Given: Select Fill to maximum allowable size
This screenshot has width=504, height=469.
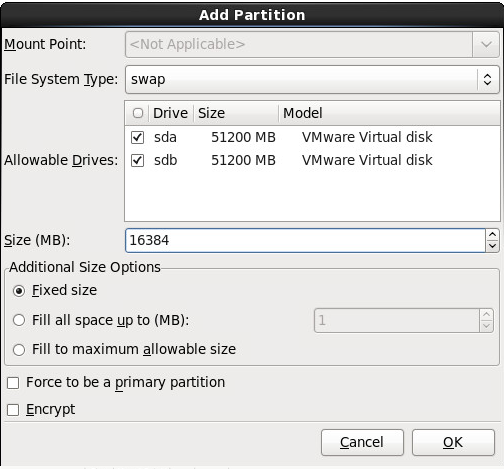Looking at the screenshot, I should point(19,350).
